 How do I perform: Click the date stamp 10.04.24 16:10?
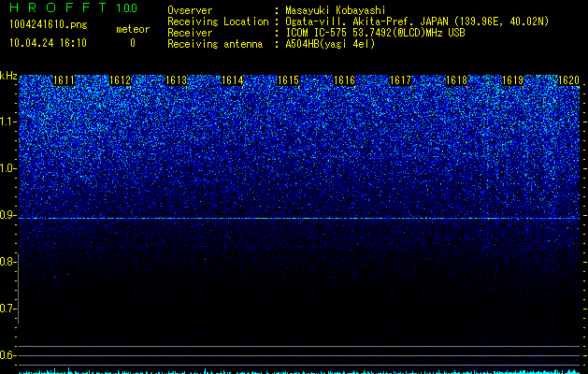click(48, 43)
